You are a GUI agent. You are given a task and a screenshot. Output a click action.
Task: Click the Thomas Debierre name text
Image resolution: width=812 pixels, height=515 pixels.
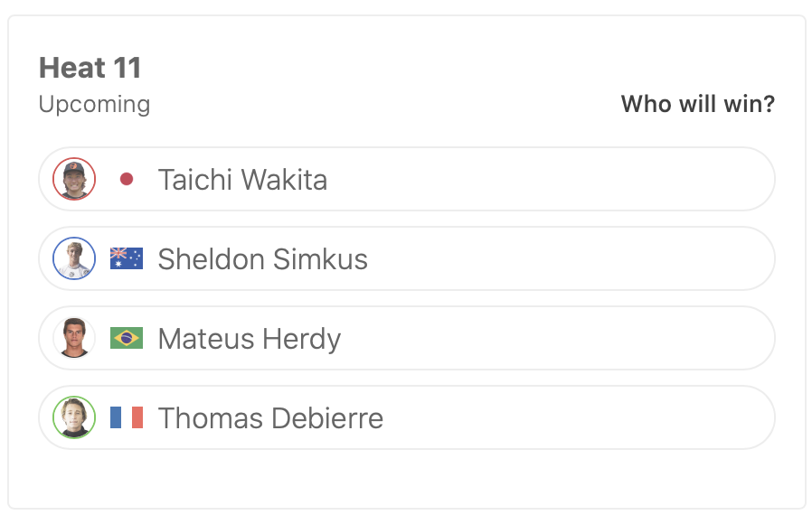(x=270, y=417)
